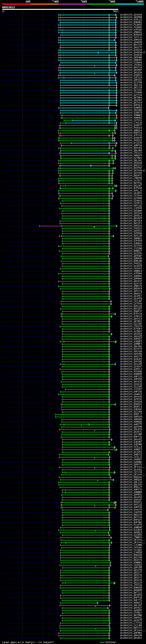Select the UniRef100_Q41834 label
This screenshot has width=146, height=644.
[131, 72]
